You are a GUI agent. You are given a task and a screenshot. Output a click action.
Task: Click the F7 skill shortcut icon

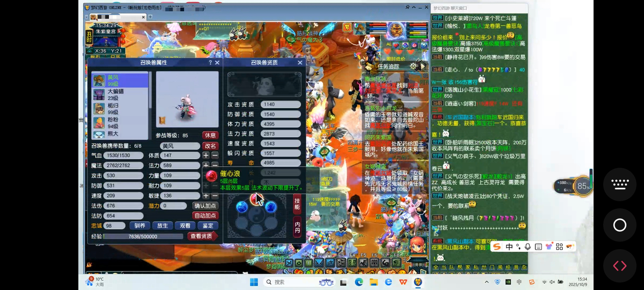(x=385, y=262)
